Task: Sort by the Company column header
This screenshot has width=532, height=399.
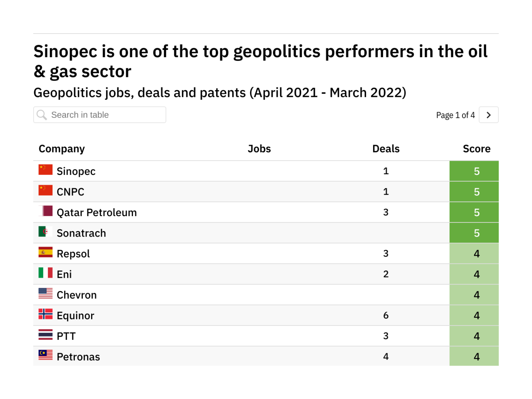Action: tap(62, 149)
